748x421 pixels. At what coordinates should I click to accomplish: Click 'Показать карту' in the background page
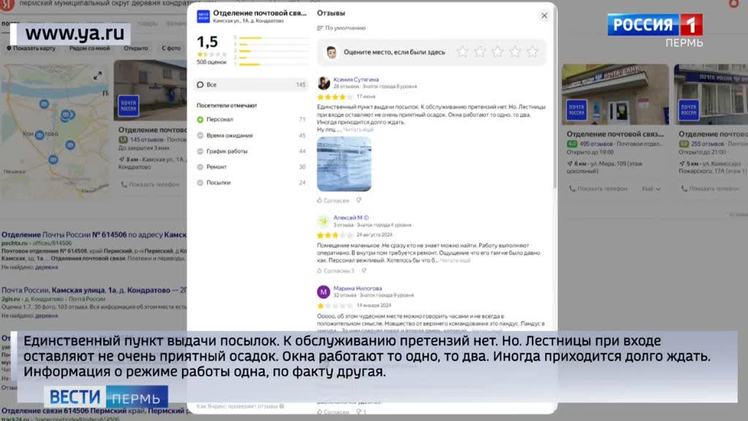point(31,48)
